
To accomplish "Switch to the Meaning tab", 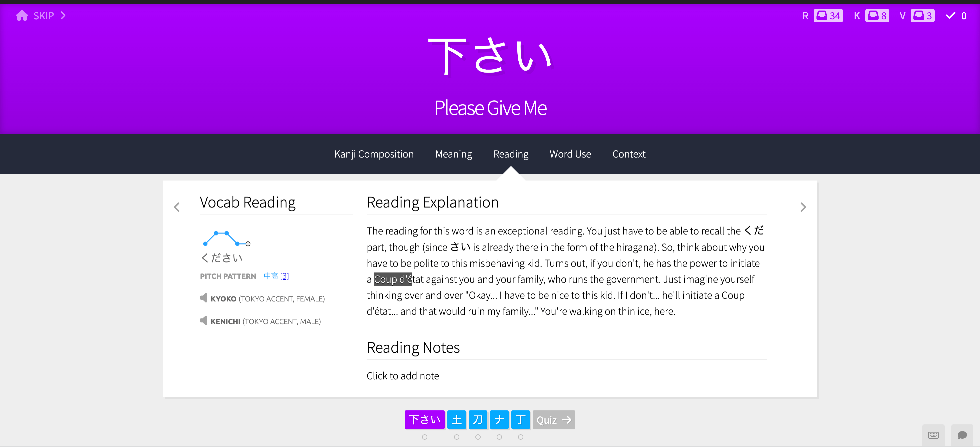I will [453, 154].
